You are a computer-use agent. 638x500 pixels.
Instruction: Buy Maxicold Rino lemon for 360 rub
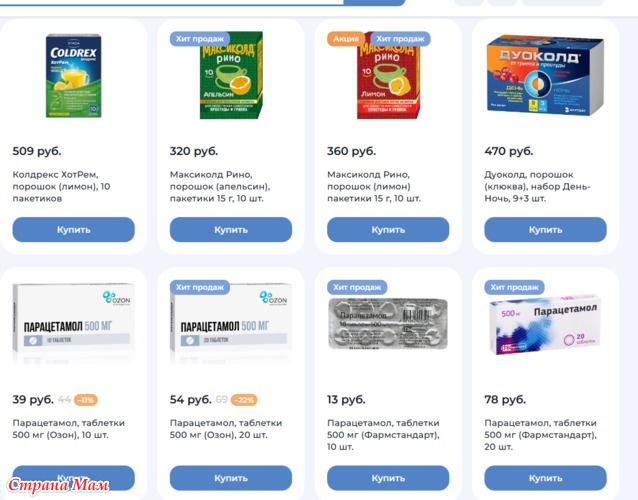click(x=388, y=229)
